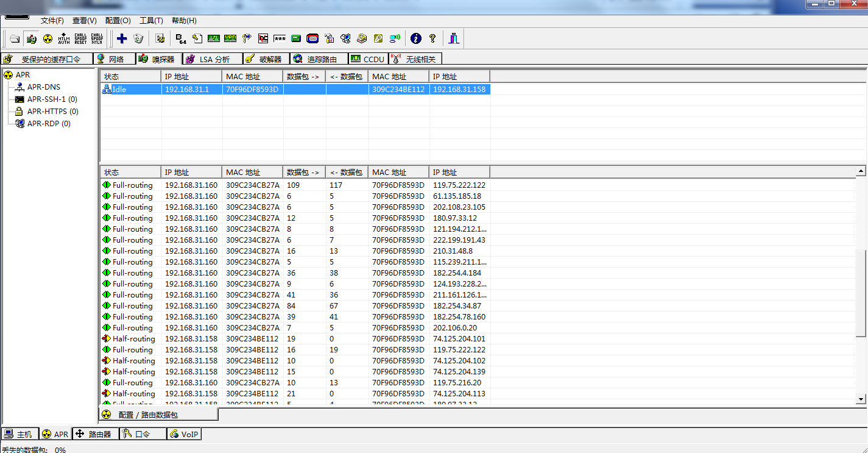This screenshot has width=868, height=453.
Task: Select the 配置 / 路由数据包 tab
Action: [x=158, y=415]
